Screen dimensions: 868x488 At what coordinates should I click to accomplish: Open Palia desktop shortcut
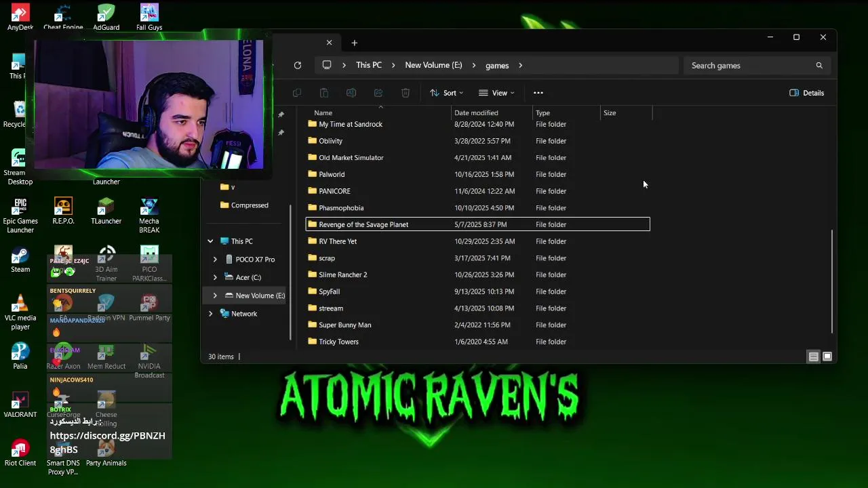[x=20, y=356]
